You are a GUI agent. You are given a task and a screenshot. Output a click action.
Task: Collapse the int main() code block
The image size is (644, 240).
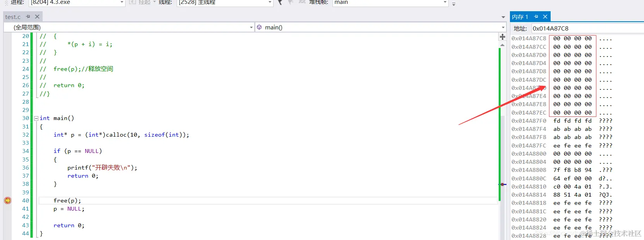click(x=36, y=118)
